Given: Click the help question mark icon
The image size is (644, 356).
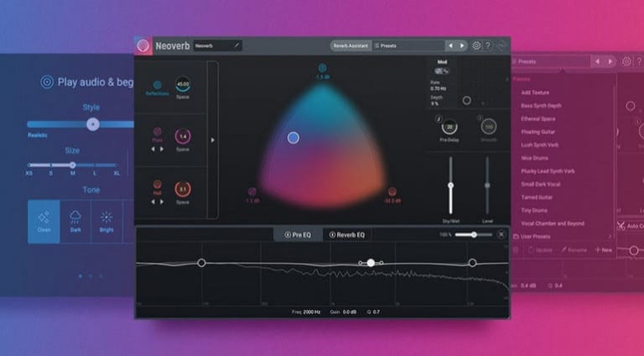Looking at the screenshot, I should pyautogui.click(x=488, y=45).
